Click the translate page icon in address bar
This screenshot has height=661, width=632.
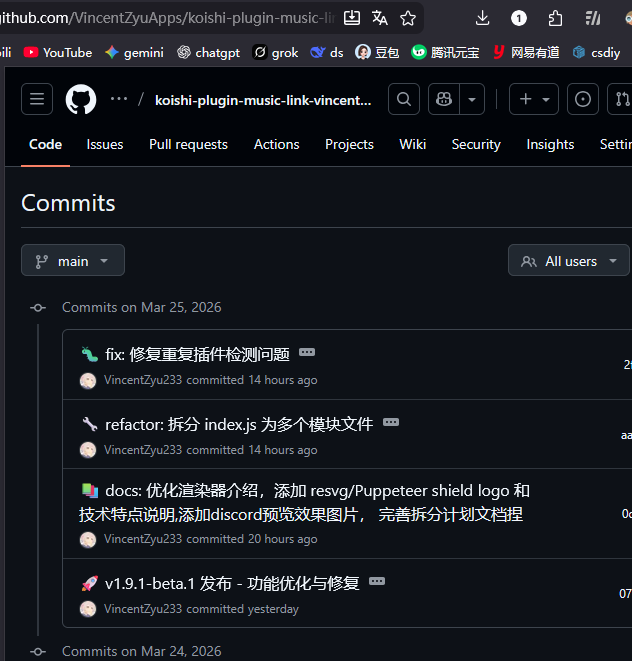pos(380,18)
